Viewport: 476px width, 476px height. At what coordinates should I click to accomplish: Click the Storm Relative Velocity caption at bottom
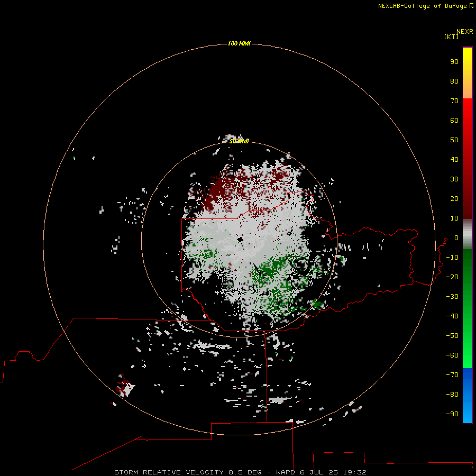tap(240, 472)
